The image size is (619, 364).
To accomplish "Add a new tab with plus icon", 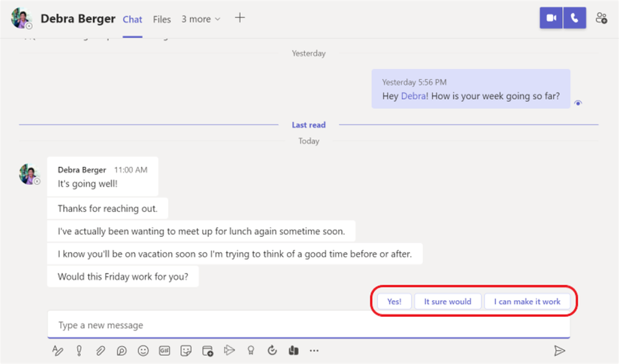I will coord(239,18).
